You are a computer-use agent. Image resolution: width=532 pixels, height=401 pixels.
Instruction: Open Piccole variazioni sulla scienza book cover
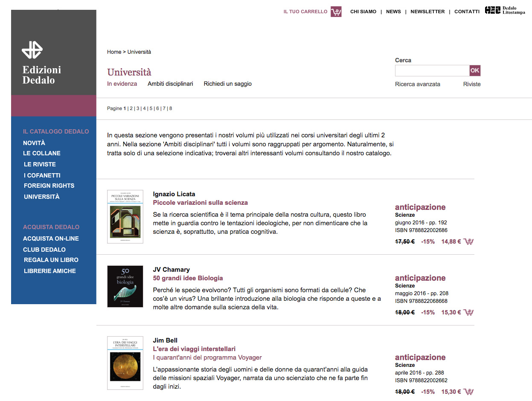(x=125, y=217)
